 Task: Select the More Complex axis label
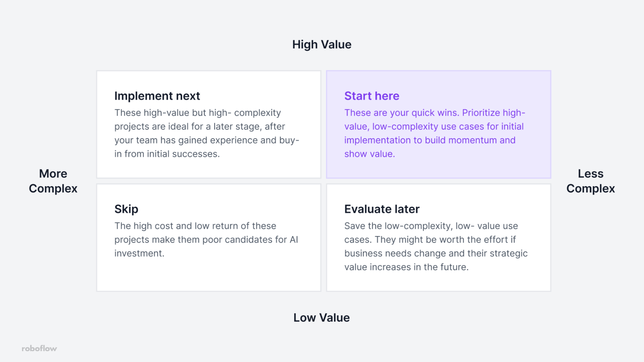click(53, 181)
